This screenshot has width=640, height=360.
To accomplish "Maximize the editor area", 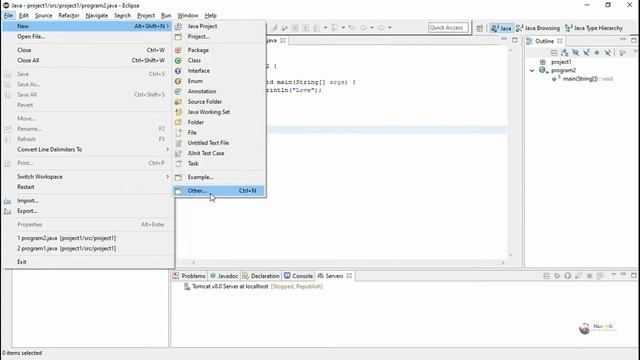I will click(515, 40).
